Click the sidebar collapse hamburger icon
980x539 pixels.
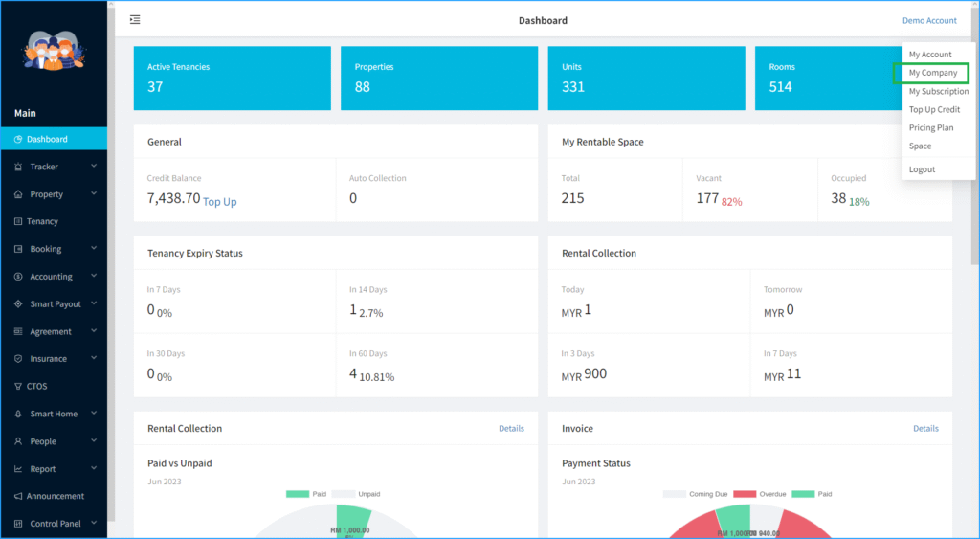coord(135,20)
